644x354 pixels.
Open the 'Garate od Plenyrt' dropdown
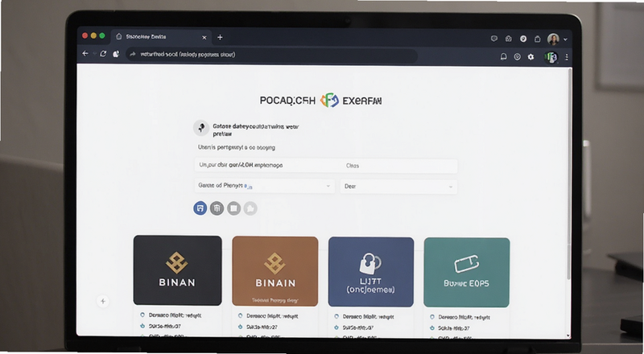coord(265,186)
